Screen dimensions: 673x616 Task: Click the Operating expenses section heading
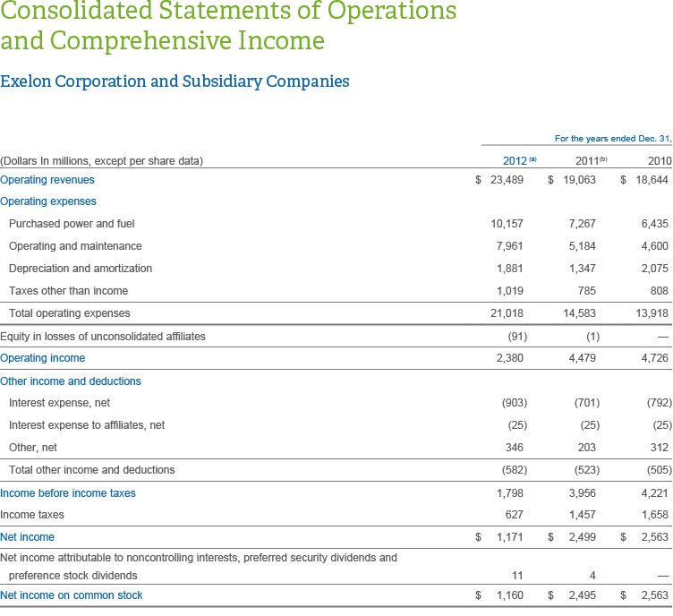48,201
